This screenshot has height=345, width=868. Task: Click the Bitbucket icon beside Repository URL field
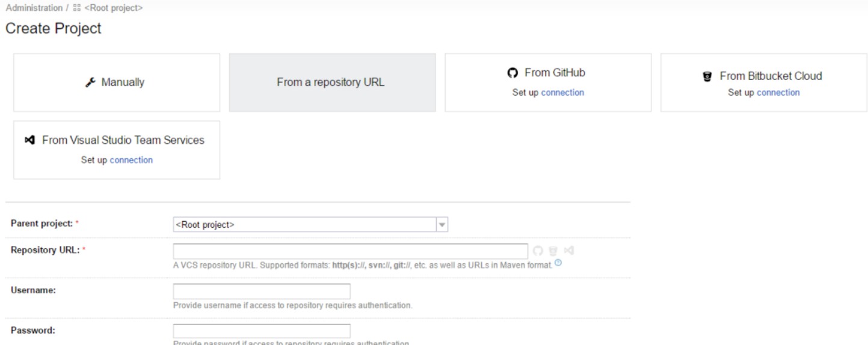point(553,251)
